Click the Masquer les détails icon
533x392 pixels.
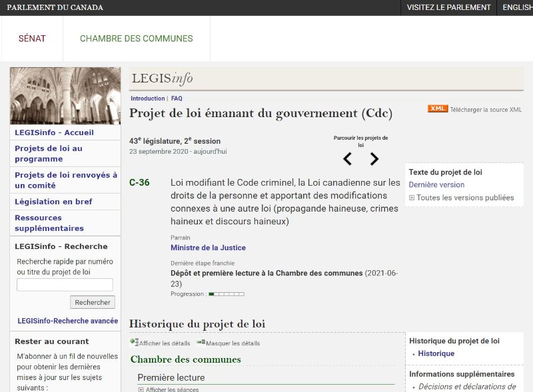coord(201,341)
